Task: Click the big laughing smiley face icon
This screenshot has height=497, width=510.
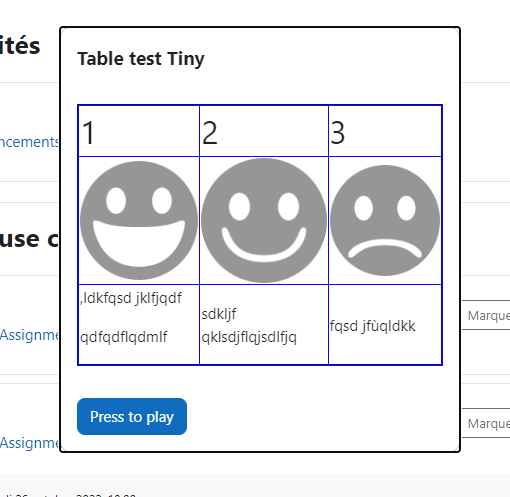Action: [139, 220]
